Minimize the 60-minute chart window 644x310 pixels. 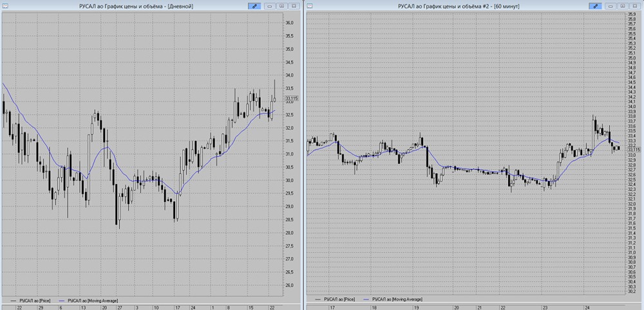click(612, 6)
